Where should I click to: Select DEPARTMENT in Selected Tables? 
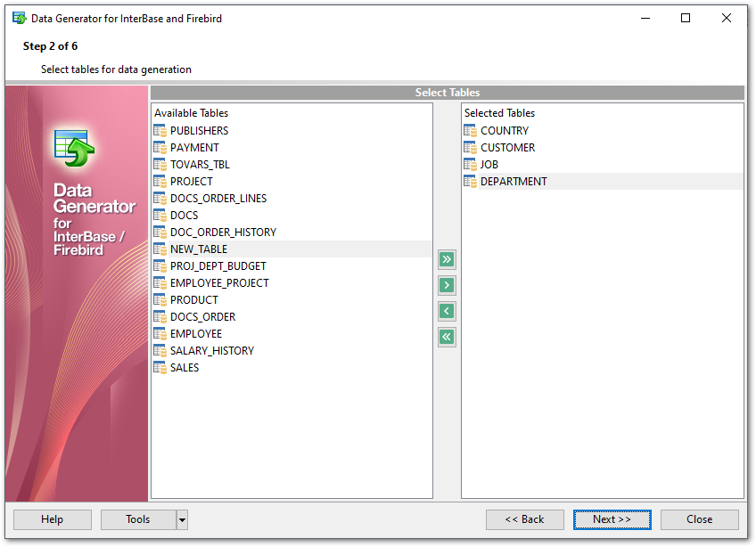coord(514,181)
